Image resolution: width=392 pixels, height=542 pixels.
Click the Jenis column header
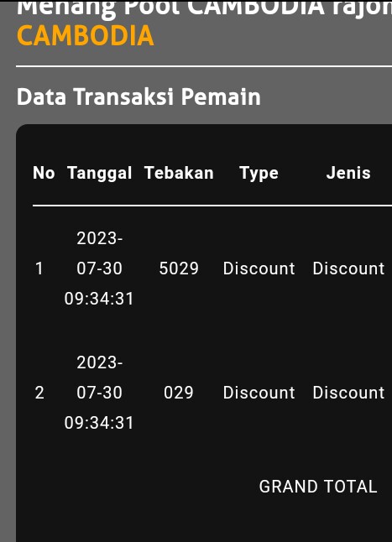pos(348,173)
